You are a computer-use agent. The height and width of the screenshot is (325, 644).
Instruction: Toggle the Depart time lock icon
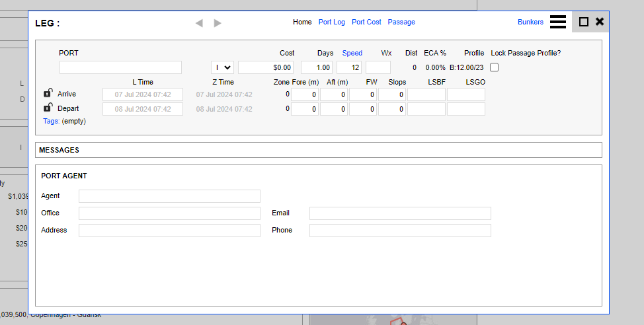tap(48, 108)
